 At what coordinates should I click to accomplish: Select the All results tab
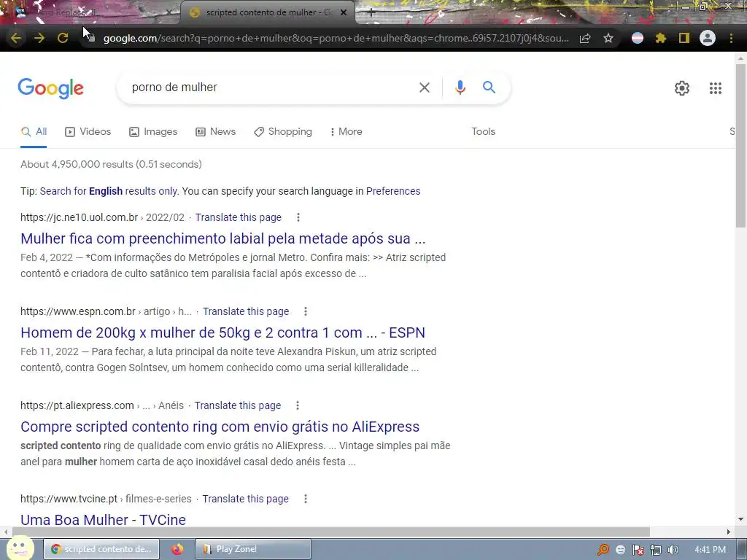click(34, 132)
